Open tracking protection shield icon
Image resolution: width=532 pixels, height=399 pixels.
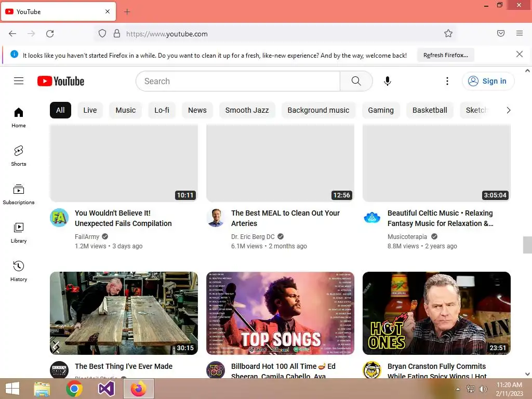pyautogui.click(x=102, y=34)
